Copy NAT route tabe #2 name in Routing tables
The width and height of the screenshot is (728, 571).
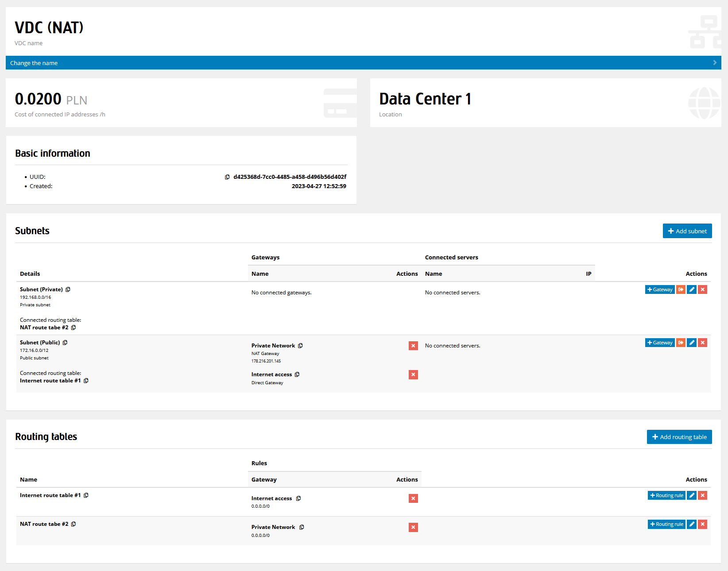tap(74, 524)
